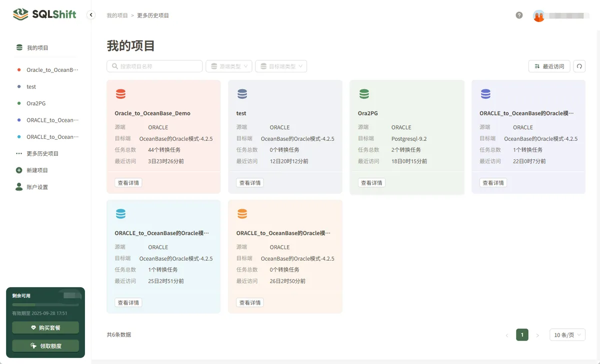The width and height of the screenshot is (600, 364).
Task: Click the plus icon to create 新建项目
Action: point(18,170)
